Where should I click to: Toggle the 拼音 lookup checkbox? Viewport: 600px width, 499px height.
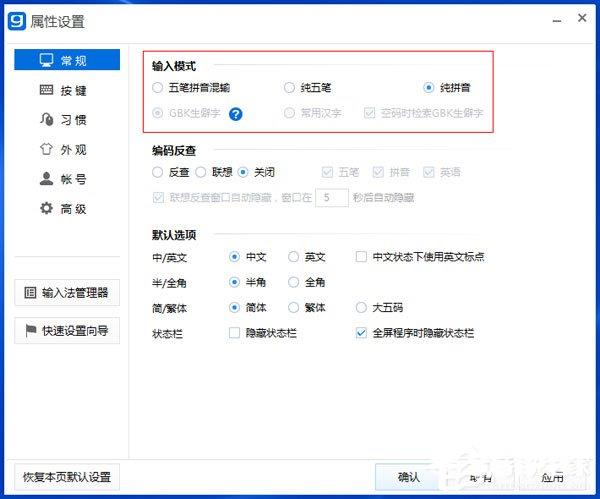click(378, 172)
